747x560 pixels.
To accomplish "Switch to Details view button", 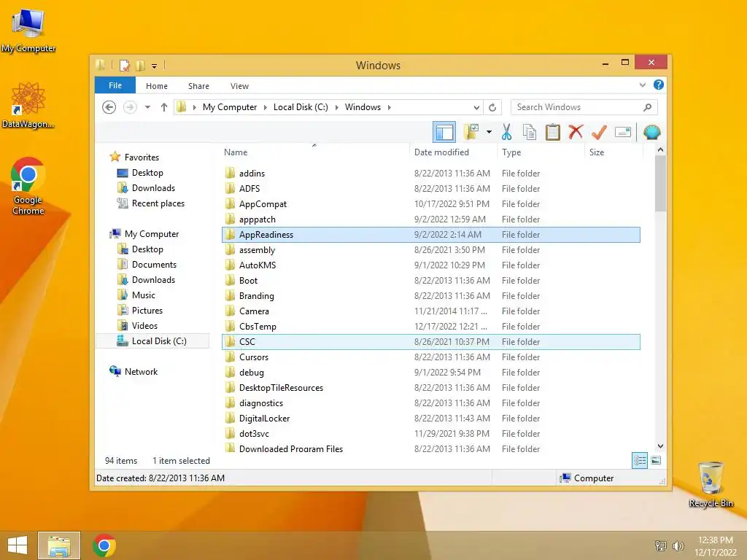I will click(x=640, y=461).
